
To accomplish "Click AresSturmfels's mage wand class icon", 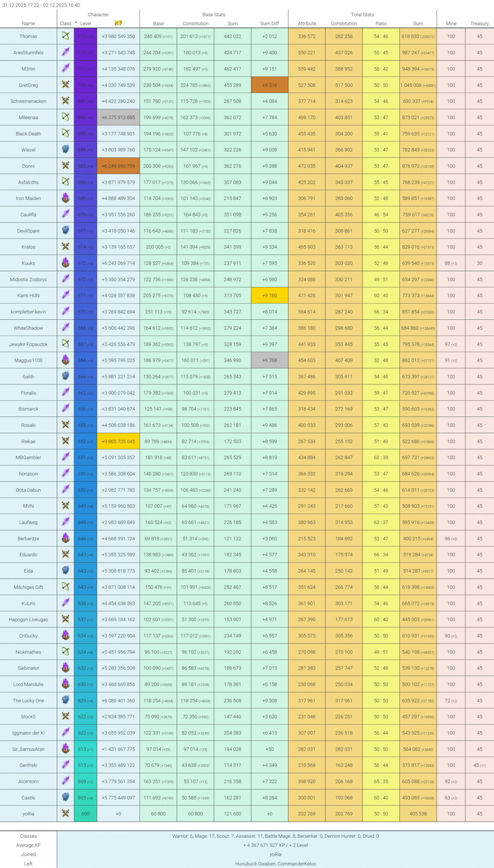I will (x=65, y=52).
